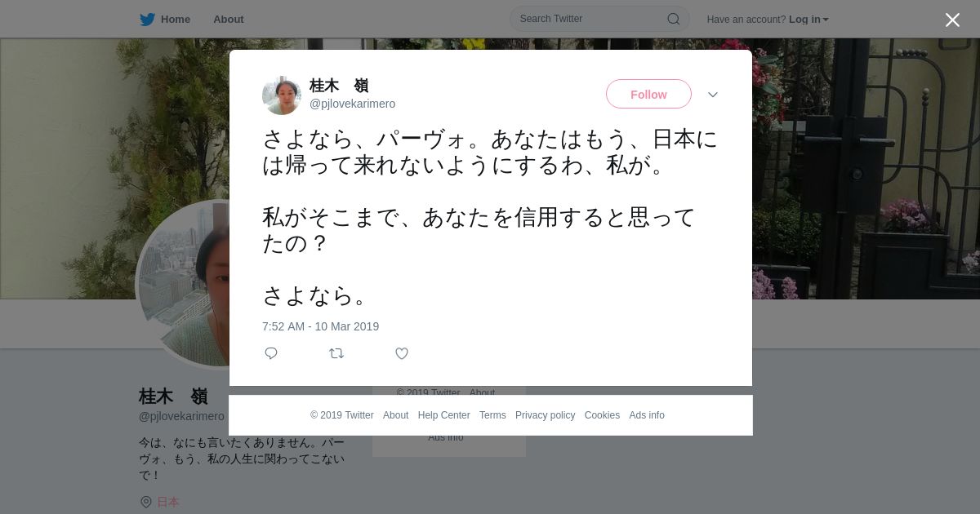The height and width of the screenshot is (514, 980).
Task: Open the Help Center footer link
Action: (x=444, y=415)
